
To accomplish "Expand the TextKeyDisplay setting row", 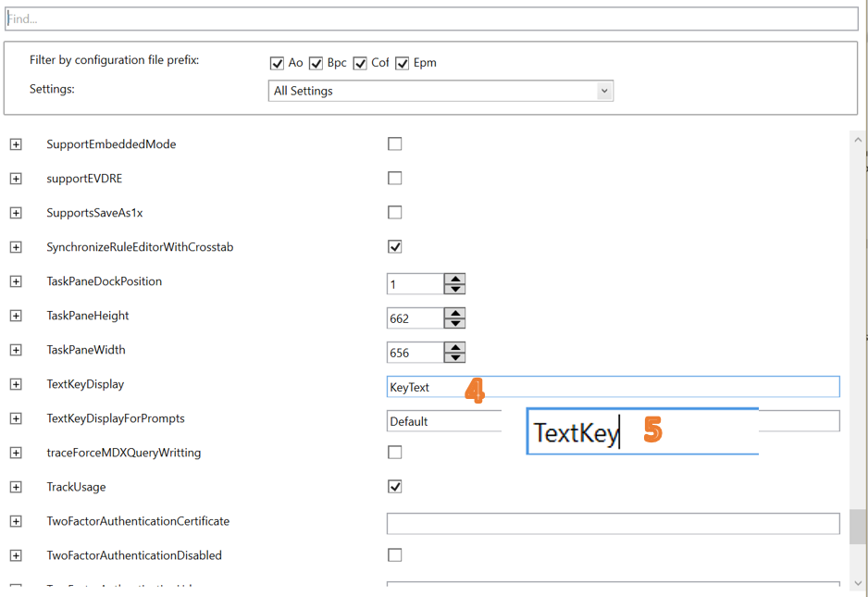I will pos(16,384).
